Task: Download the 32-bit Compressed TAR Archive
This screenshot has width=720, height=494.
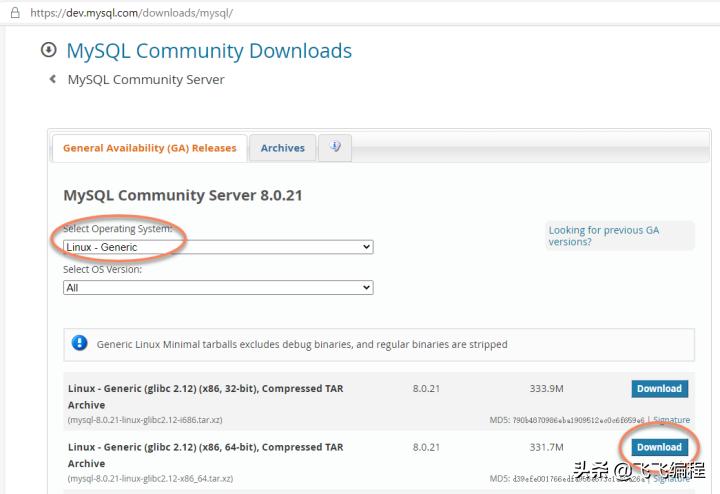Action: (659, 388)
